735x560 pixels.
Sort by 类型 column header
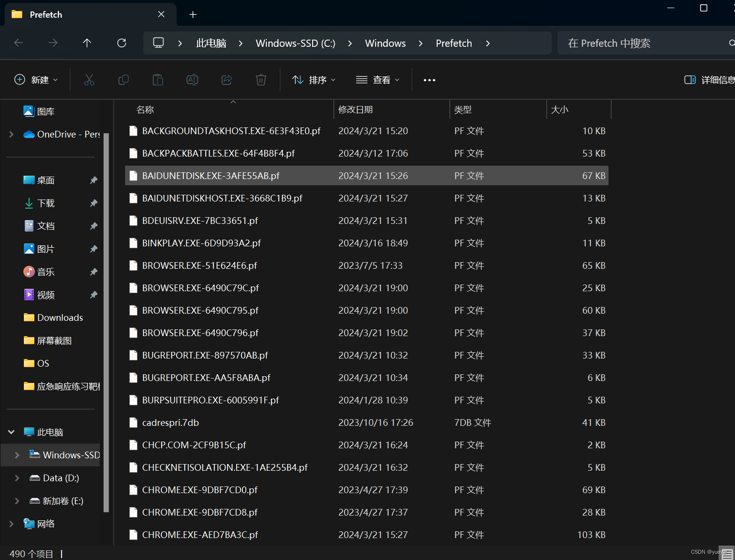[x=498, y=109]
